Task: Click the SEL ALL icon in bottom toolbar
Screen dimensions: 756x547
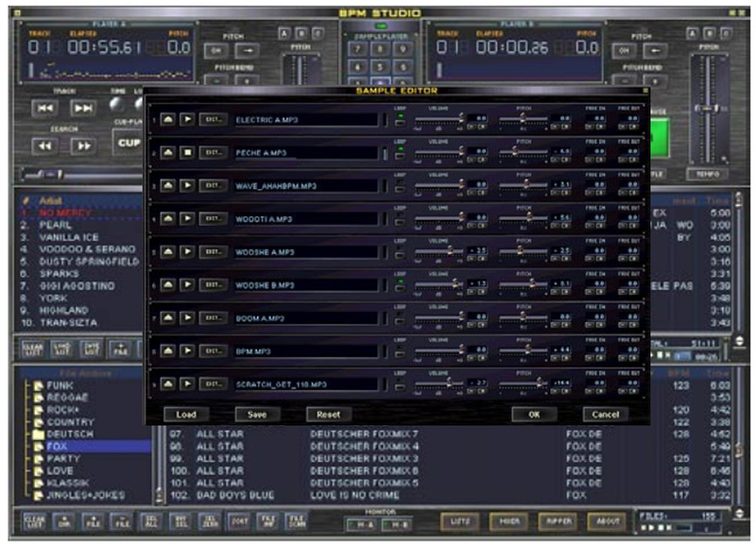Action: [x=150, y=521]
